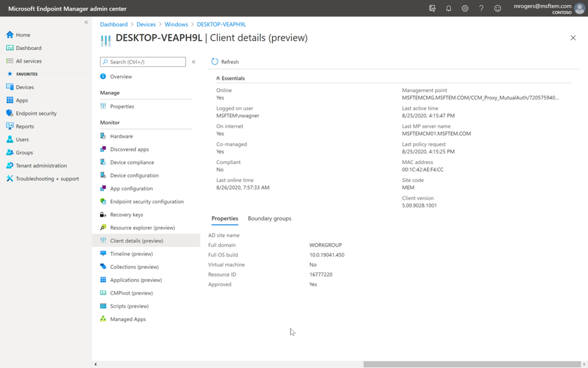
Task: Select the WORKGROUP domain value
Action: click(x=325, y=245)
